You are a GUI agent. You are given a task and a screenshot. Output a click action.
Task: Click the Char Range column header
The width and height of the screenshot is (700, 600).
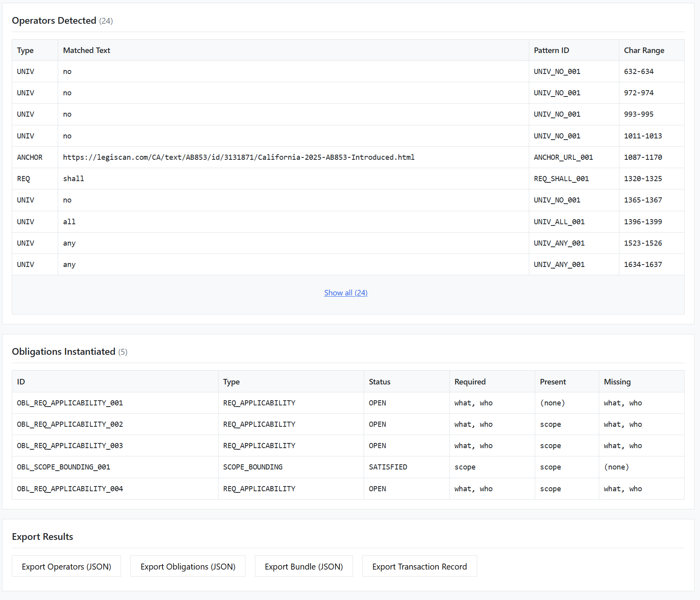644,50
